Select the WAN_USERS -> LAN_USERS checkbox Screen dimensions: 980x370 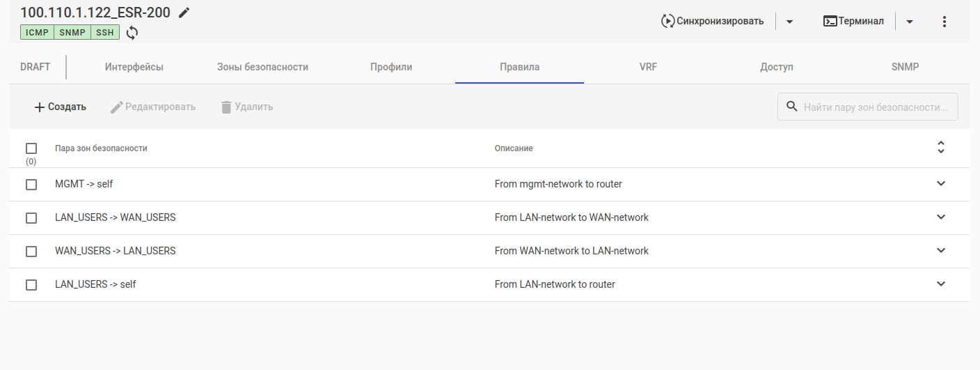click(31, 252)
